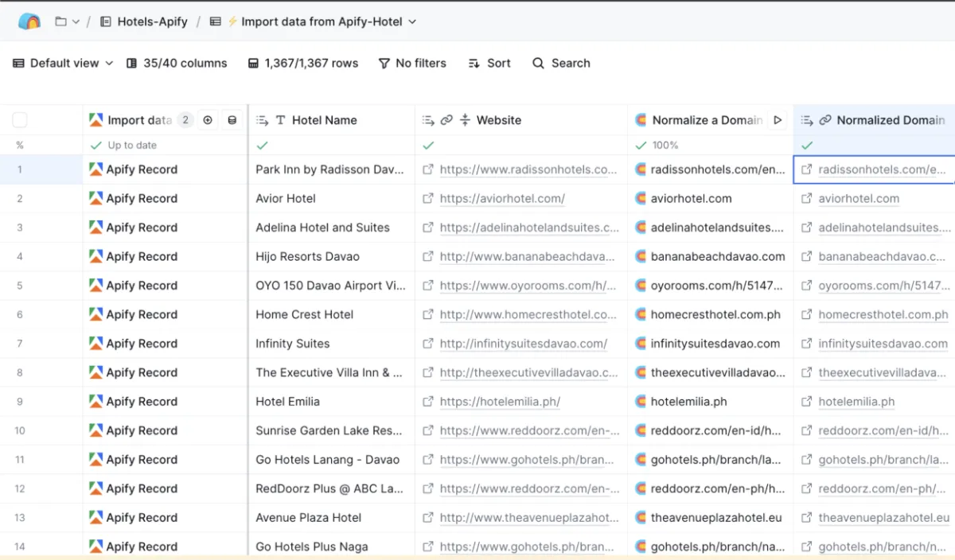
Task: Select the homecresthotel.com.ph normalize result cell
Action: (x=711, y=314)
